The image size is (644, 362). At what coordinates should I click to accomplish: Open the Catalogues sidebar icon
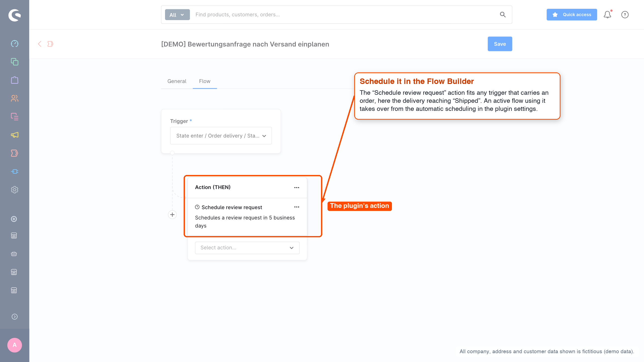pyautogui.click(x=15, y=62)
